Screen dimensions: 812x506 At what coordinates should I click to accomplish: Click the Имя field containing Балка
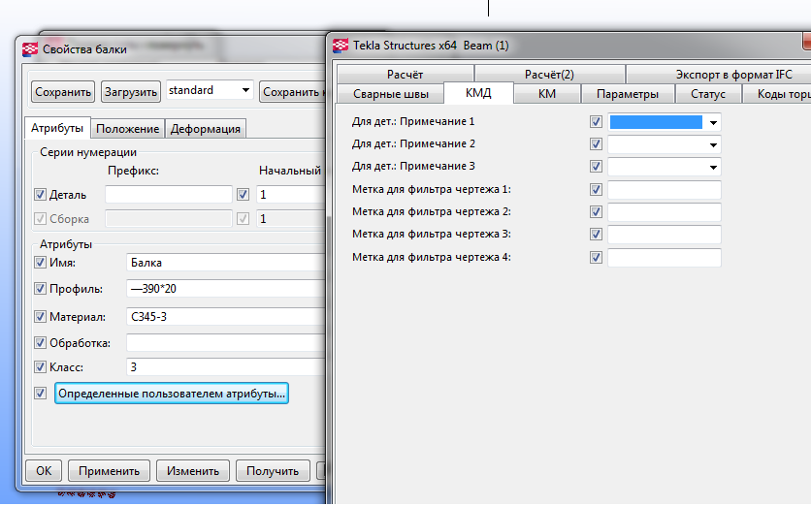(x=226, y=263)
